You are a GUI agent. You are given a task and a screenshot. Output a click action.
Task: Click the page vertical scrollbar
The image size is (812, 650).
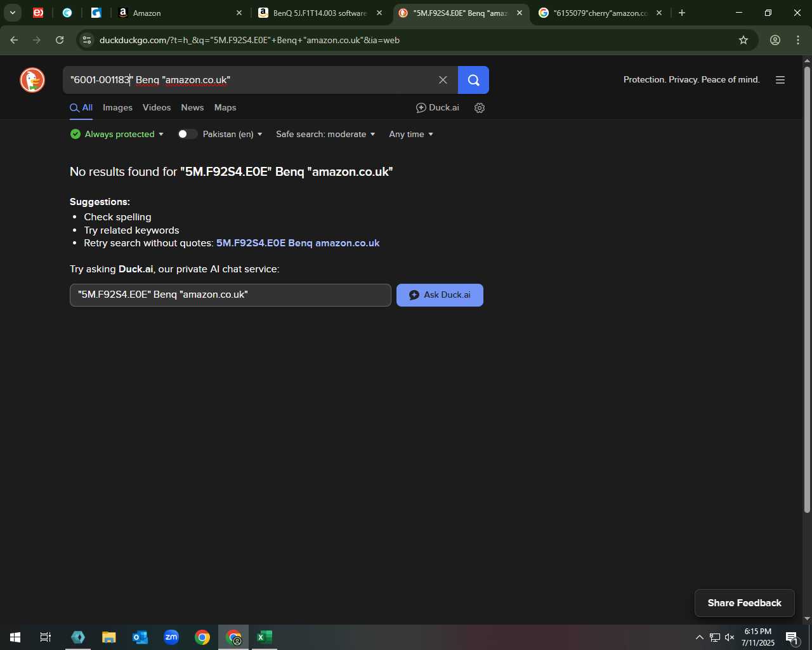pyautogui.click(x=807, y=289)
